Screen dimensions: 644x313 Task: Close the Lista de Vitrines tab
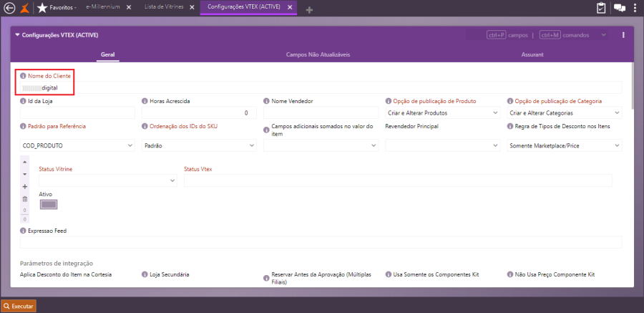pos(193,7)
